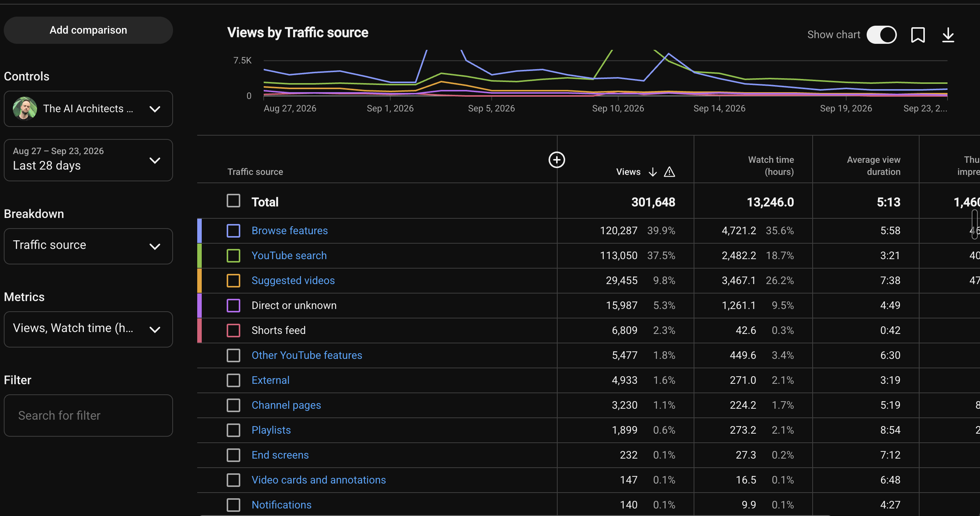This screenshot has height=516, width=980.
Task: Click the Sep 10, 2026 chart axis label
Action: (x=618, y=108)
